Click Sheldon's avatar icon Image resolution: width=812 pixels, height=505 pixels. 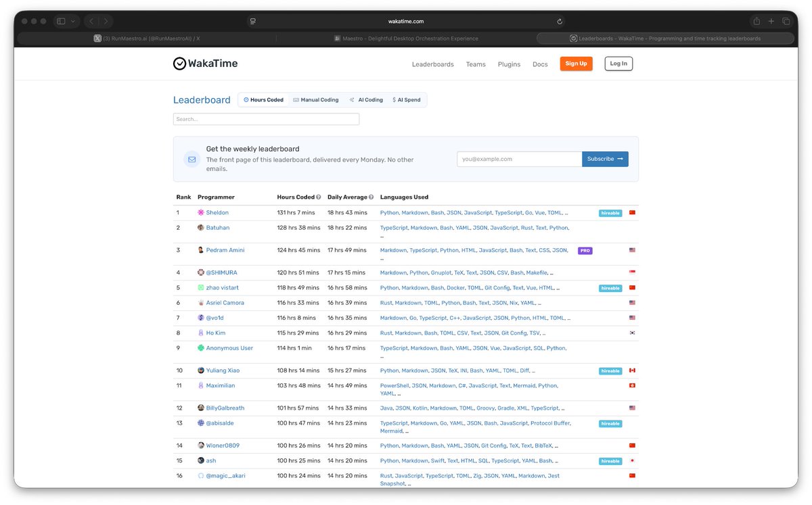tap(201, 213)
